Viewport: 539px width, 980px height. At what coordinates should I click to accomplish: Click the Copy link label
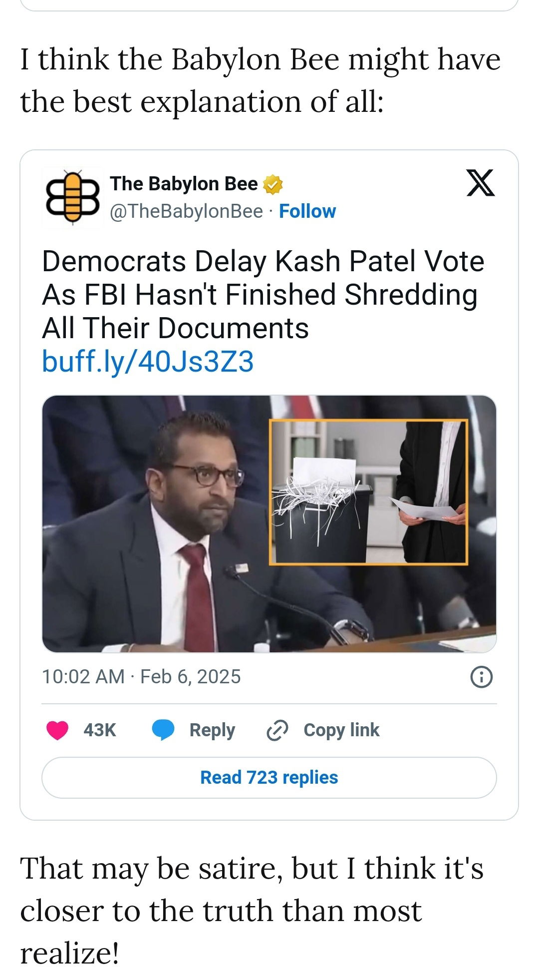pos(341,730)
